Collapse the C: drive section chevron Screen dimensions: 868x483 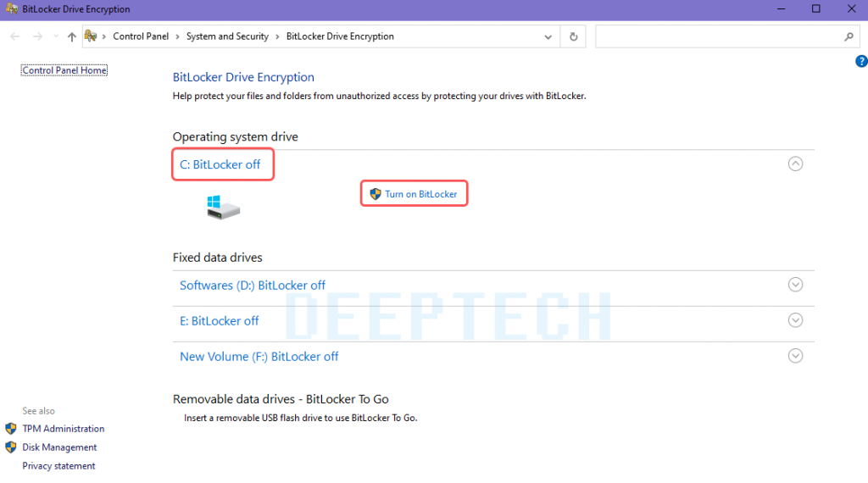[x=795, y=164]
